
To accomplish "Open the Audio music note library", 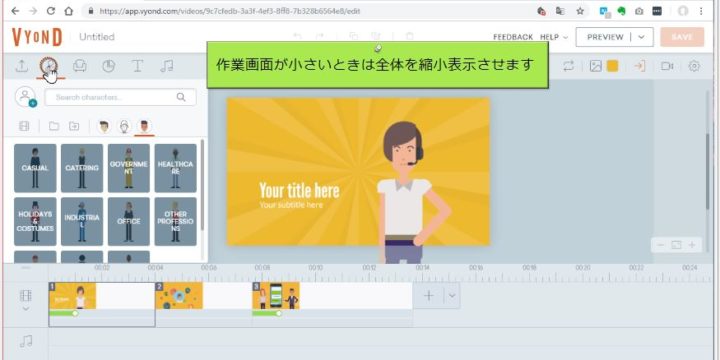I will pos(166,66).
